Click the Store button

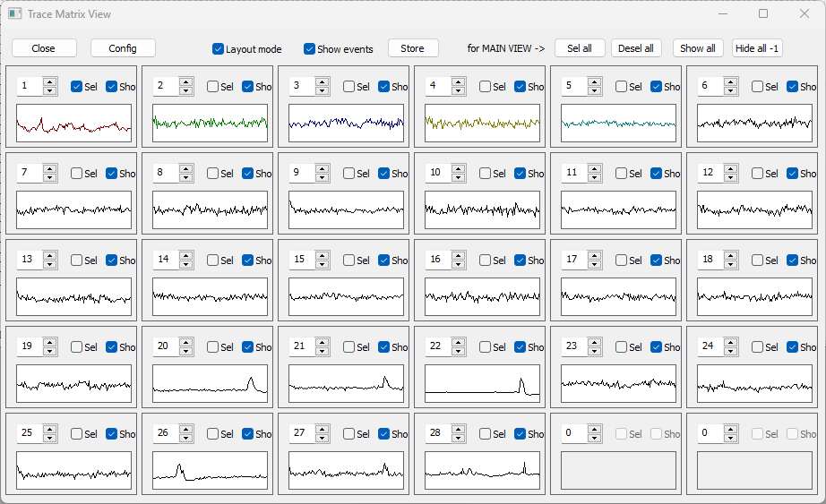(x=412, y=48)
